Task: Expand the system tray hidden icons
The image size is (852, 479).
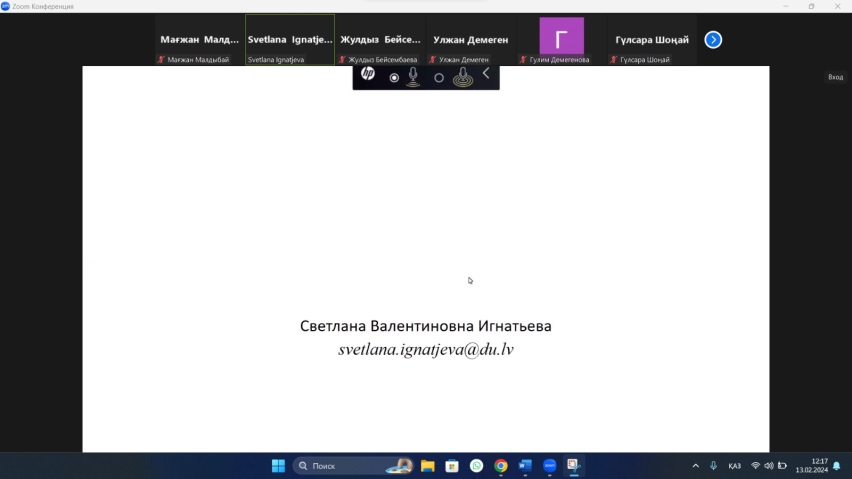Action: point(695,466)
